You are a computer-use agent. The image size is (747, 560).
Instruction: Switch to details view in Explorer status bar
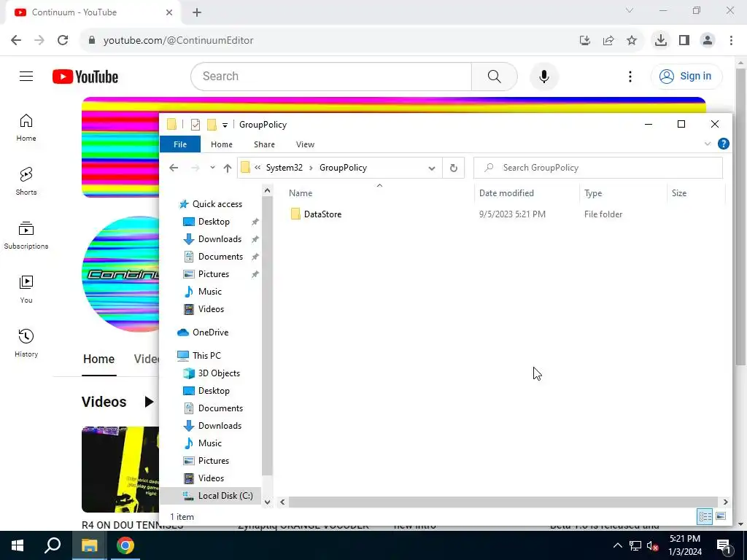[705, 517]
